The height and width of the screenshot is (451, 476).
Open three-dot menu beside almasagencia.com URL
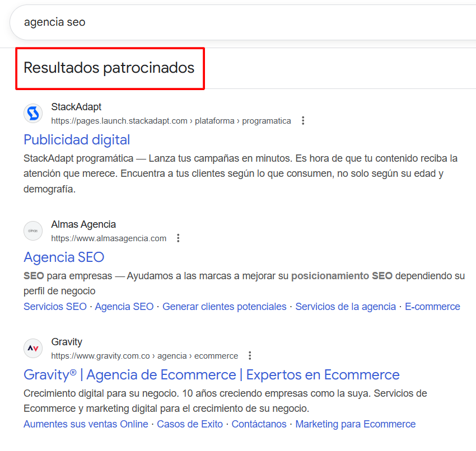(178, 238)
